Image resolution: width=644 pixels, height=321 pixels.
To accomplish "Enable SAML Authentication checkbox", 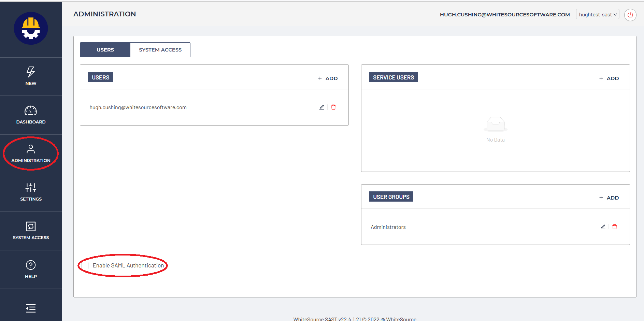I will tap(85, 265).
